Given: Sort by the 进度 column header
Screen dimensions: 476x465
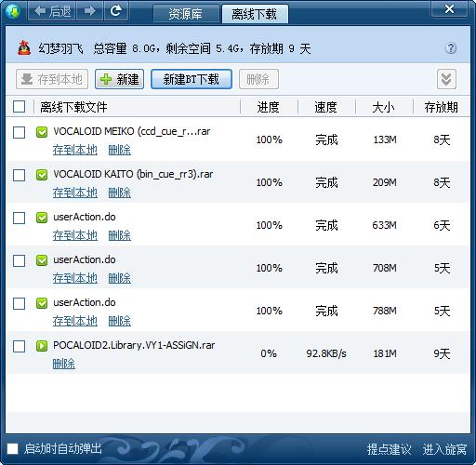Looking at the screenshot, I should [x=269, y=107].
